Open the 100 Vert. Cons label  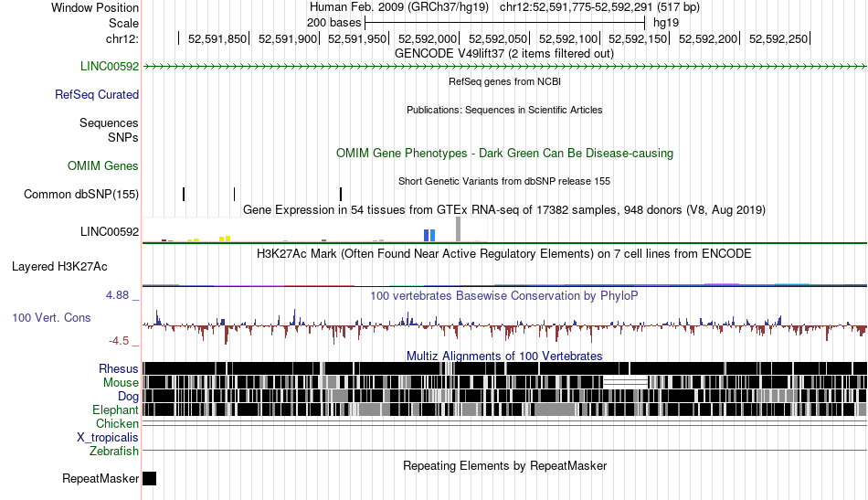click(x=51, y=318)
